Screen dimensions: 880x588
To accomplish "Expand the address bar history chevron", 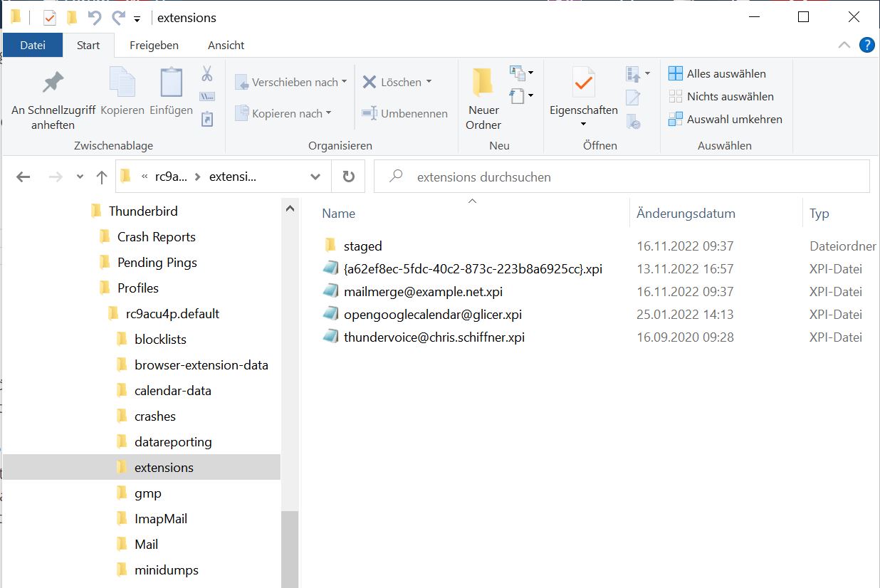I will (315, 177).
